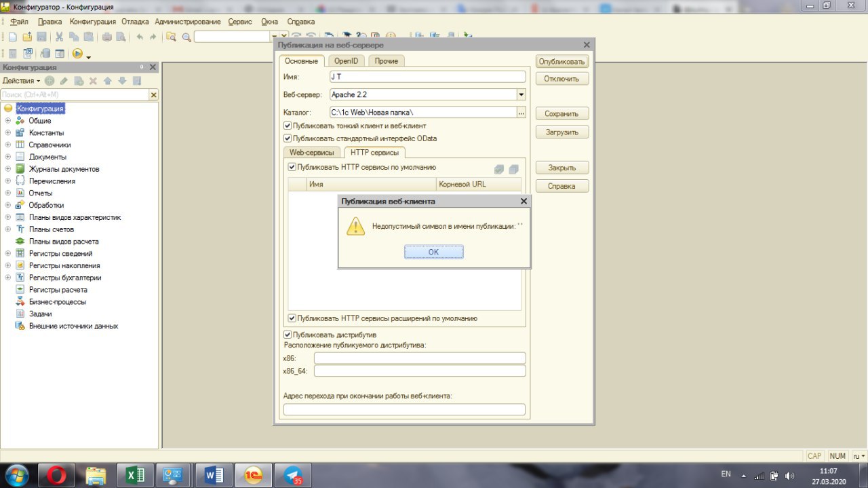Open Opera browser from the taskbar

pyautogui.click(x=57, y=476)
